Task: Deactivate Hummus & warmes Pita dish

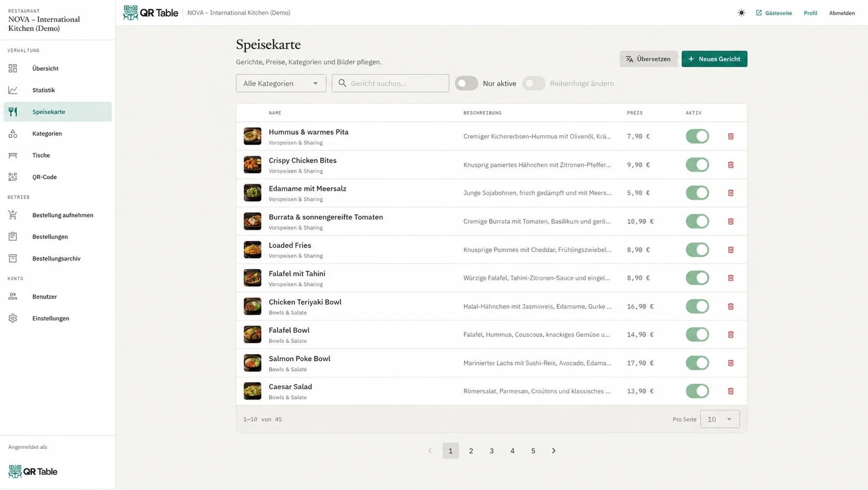Action: [697, 136]
